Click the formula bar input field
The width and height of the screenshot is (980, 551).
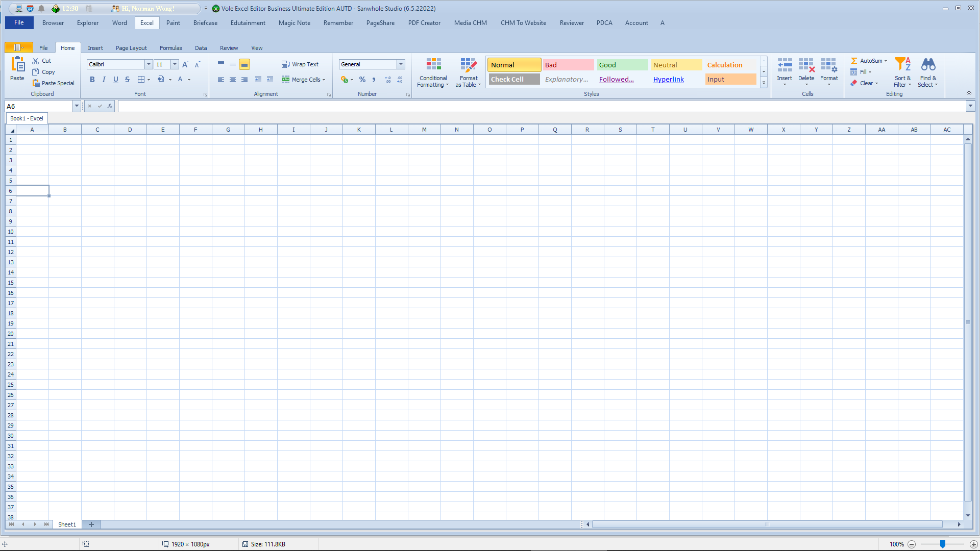pyautogui.click(x=541, y=106)
